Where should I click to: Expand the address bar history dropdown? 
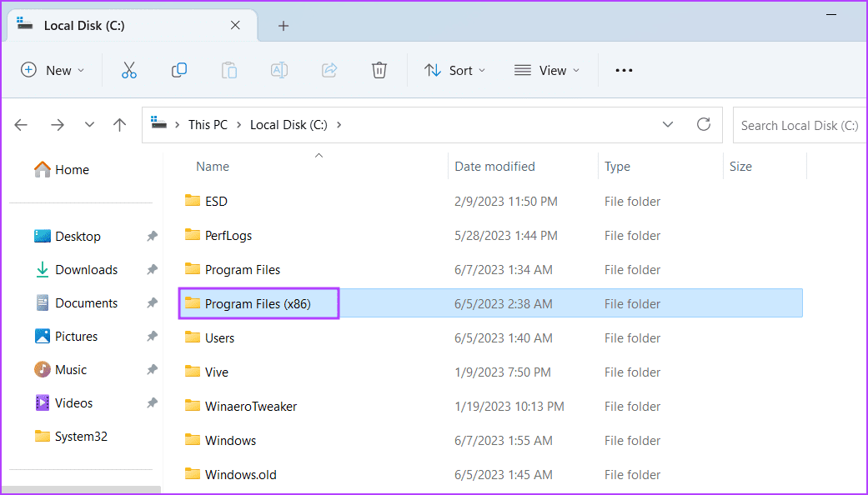click(x=668, y=124)
